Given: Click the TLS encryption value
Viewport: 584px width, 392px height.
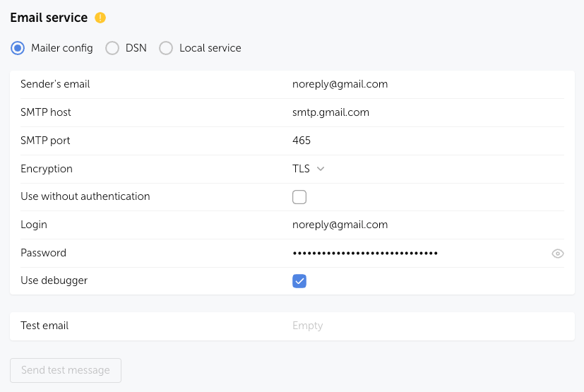Looking at the screenshot, I should [x=301, y=169].
